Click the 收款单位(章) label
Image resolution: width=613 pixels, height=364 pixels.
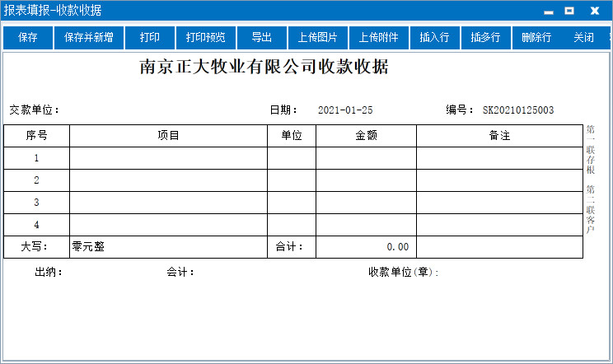pos(404,273)
